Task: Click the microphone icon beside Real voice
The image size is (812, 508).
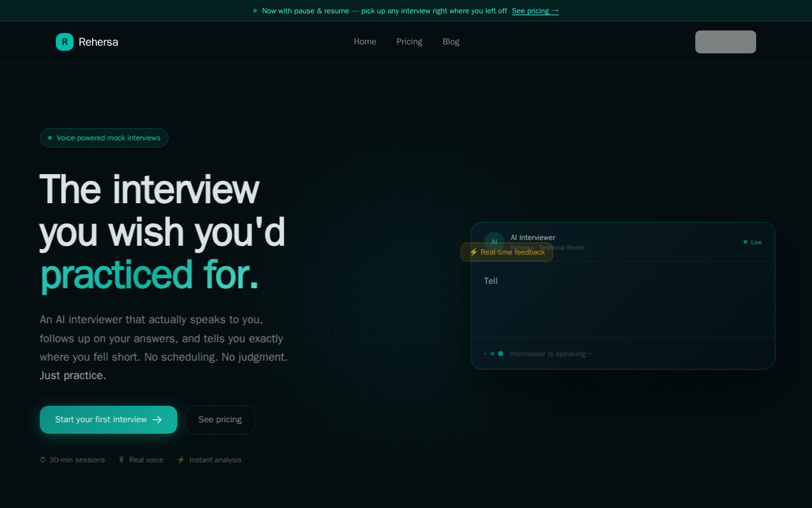Action: [122, 460]
